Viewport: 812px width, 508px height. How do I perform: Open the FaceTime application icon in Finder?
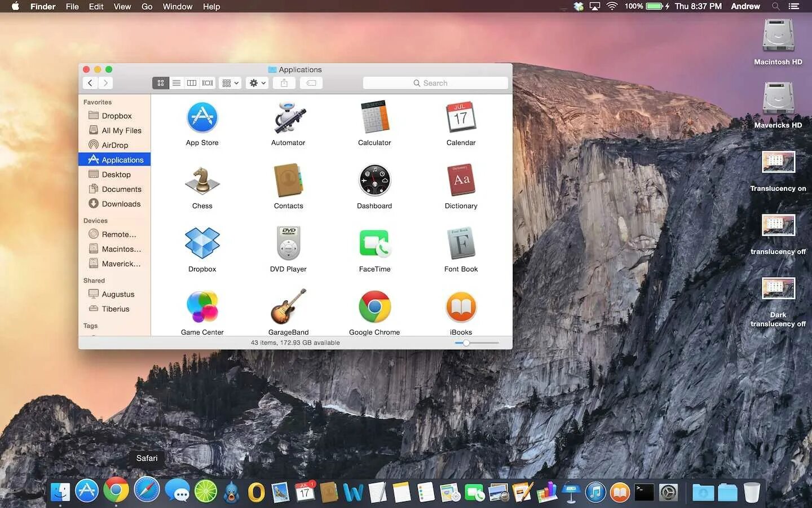(x=374, y=243)
